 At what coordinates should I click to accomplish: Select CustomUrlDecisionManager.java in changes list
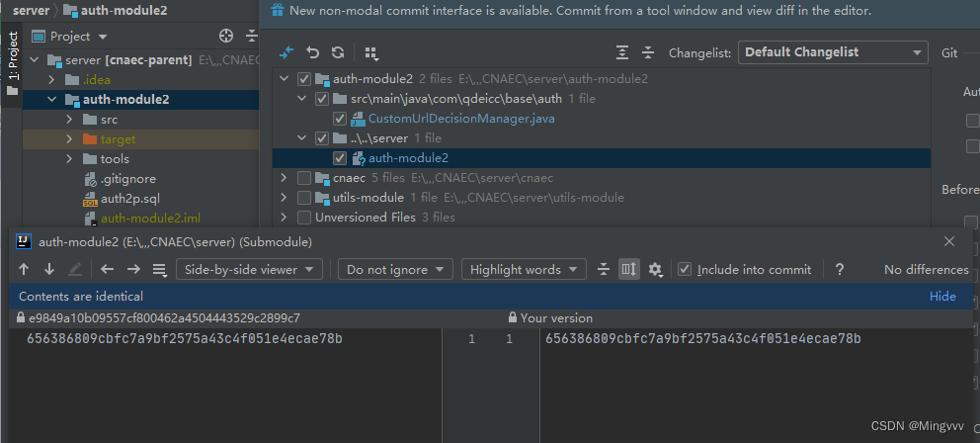coord(461,119)
